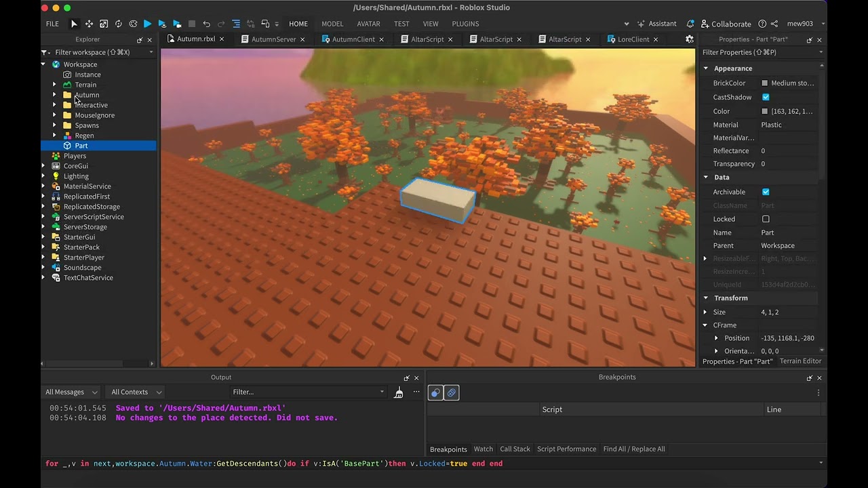Expand the Autumn folder in Explorer
Screen dimensions: 868x488
[x=54, y=95]
